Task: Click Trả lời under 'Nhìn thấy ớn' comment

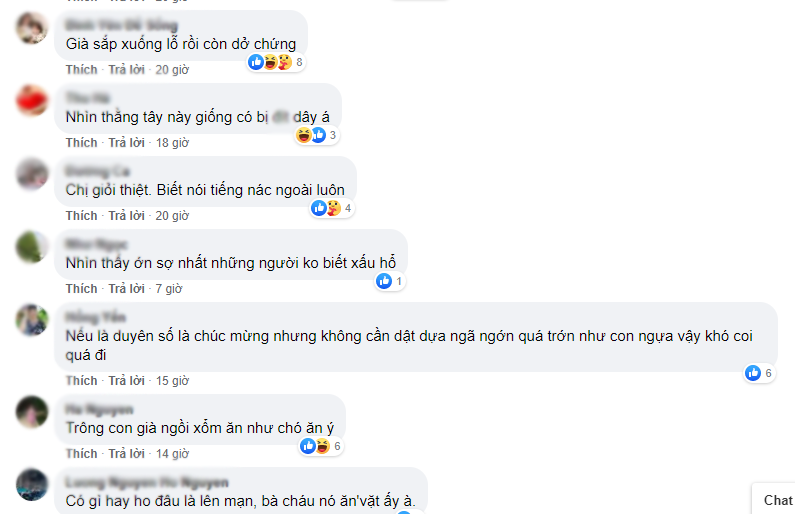Action: tap(126, 289)
